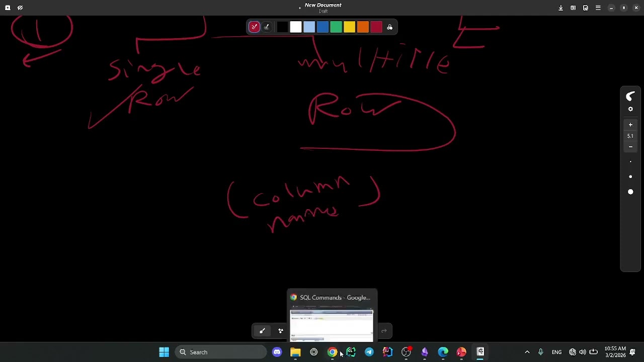The width and height of the screenshot is (644, 362).
Task: Open the red-orange circular app in taskbar
Action: point(461,352)
